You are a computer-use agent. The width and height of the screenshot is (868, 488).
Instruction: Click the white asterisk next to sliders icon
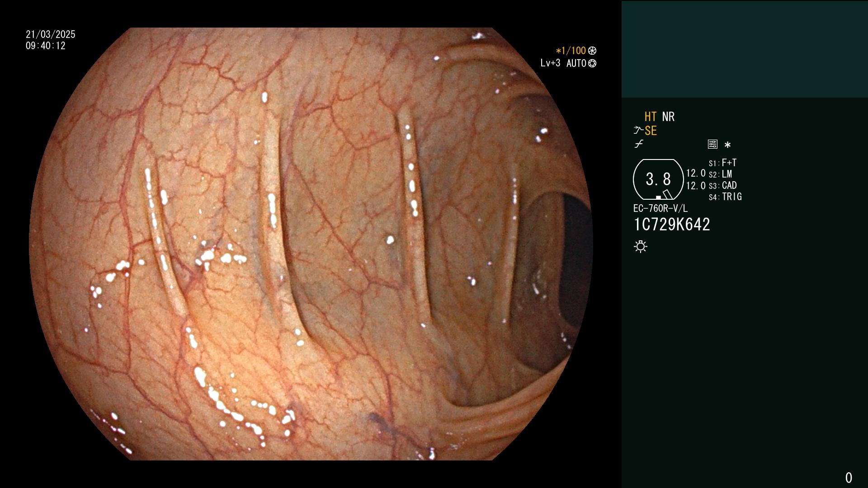point(727,145)
